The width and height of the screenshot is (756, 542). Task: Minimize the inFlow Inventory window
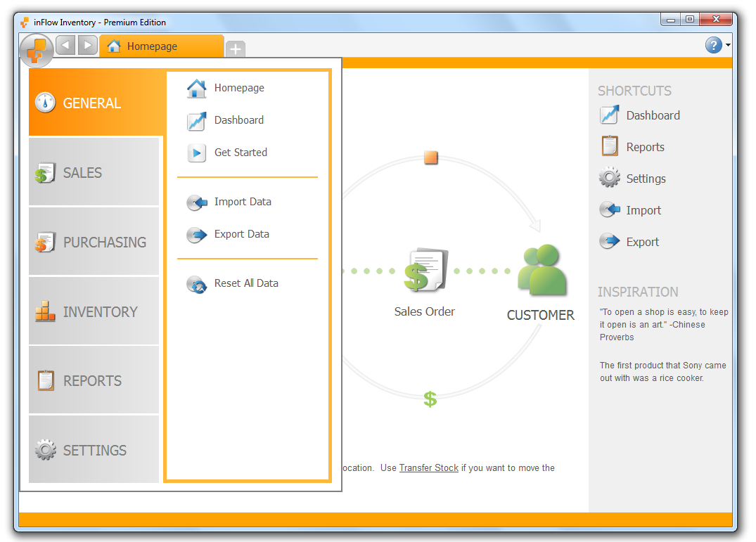pos(670,20)
